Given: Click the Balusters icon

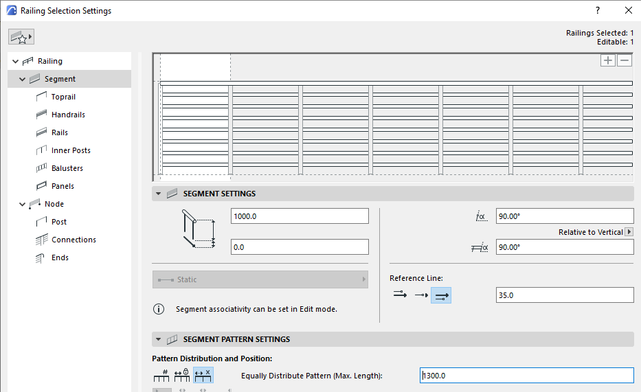Looking at the screenshot, I should pos(41,168).
